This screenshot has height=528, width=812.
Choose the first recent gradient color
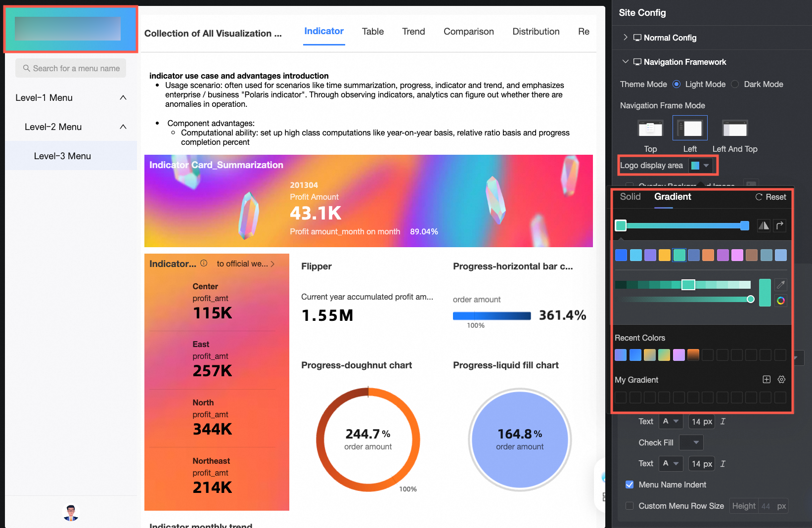[x=621, y=355]
